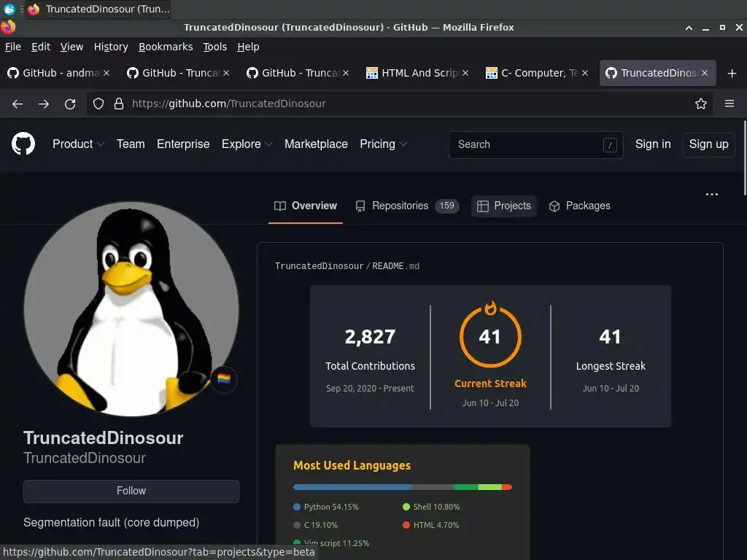Screen dimensions: 747x560
Task: Click the rainbow flag status badge
Action: tap(224, 378)
